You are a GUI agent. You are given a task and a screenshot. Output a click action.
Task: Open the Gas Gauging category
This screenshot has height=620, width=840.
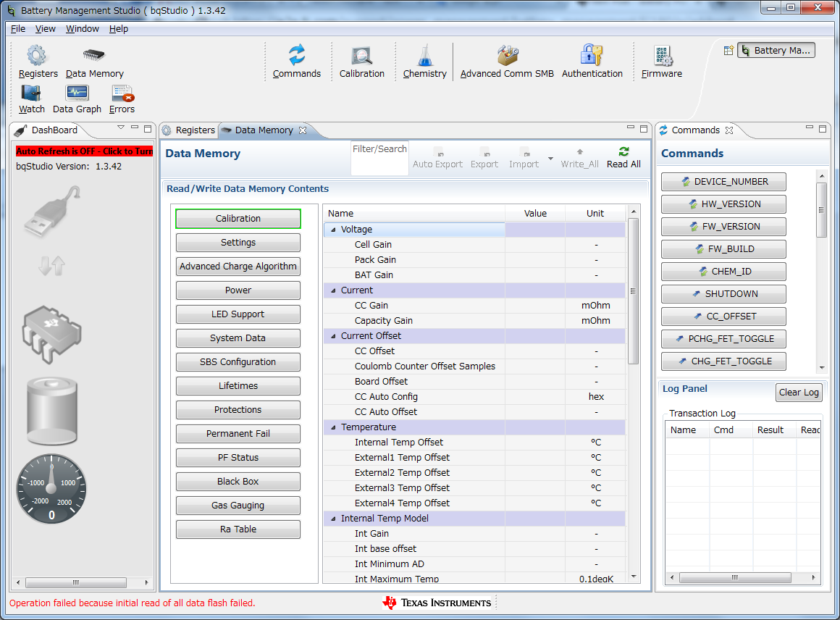(x=238, y=506)
